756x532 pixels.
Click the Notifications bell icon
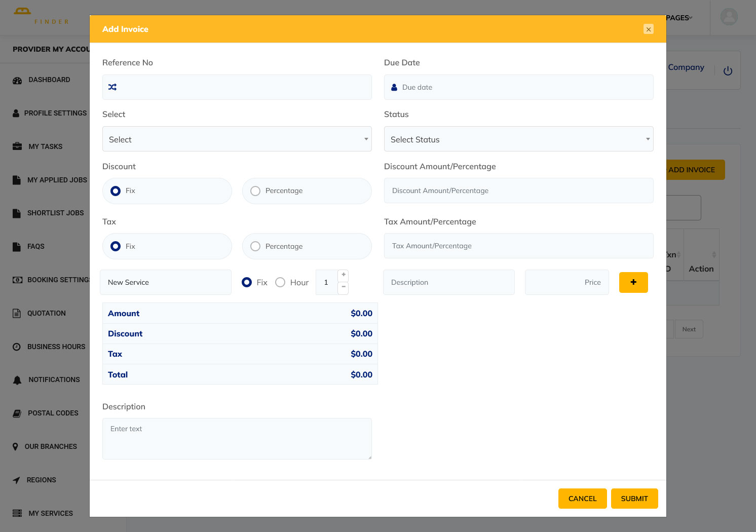point(17,380)
